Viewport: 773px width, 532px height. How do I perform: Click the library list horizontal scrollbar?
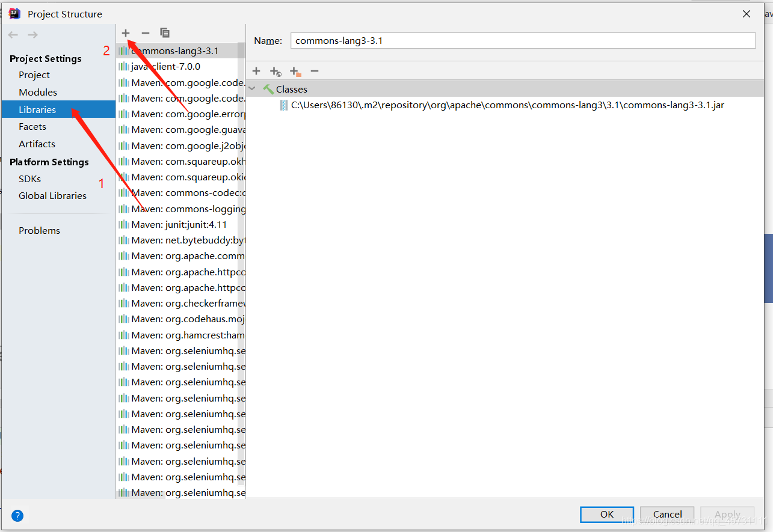point(141,495)
